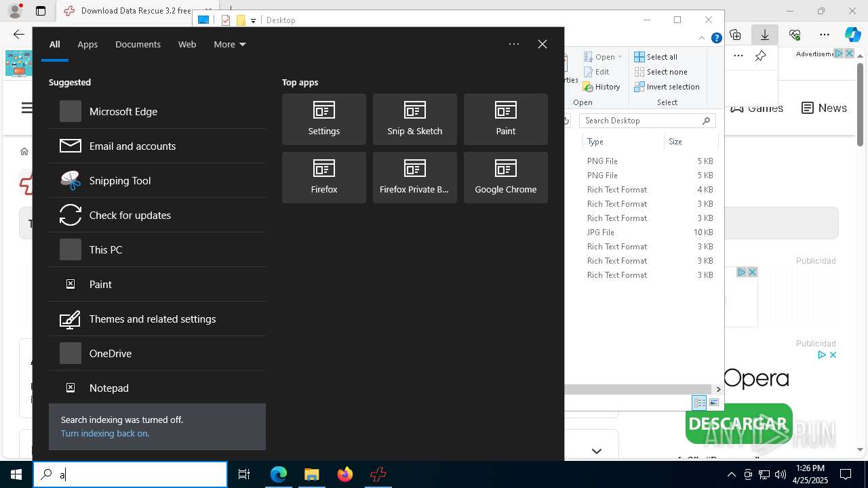Open Paint in Suggested list
Image resolution: width=868 pixels, height=488 pixels.
[157, 284]
